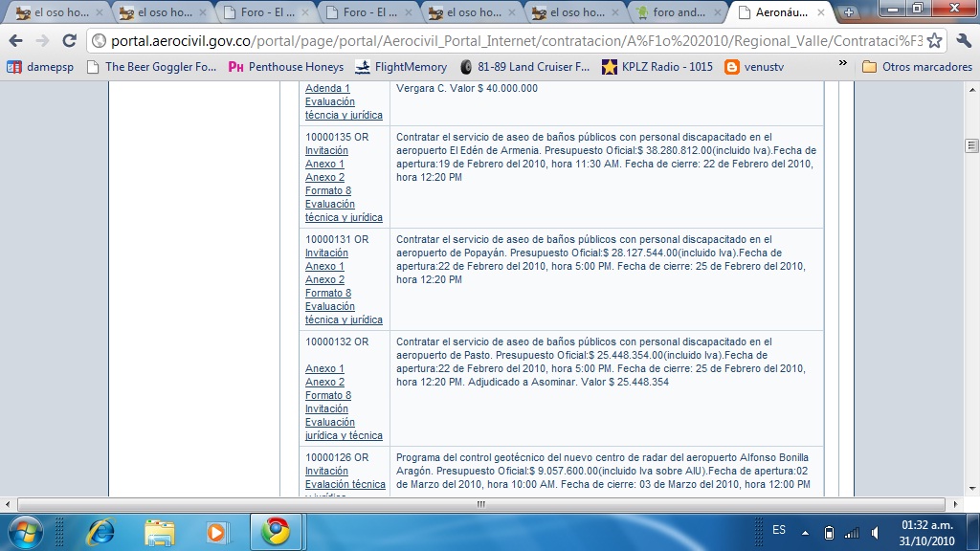
Task: Open the KPLZ Radio - 1015 bookmark
Action: [x=657, y=67]
